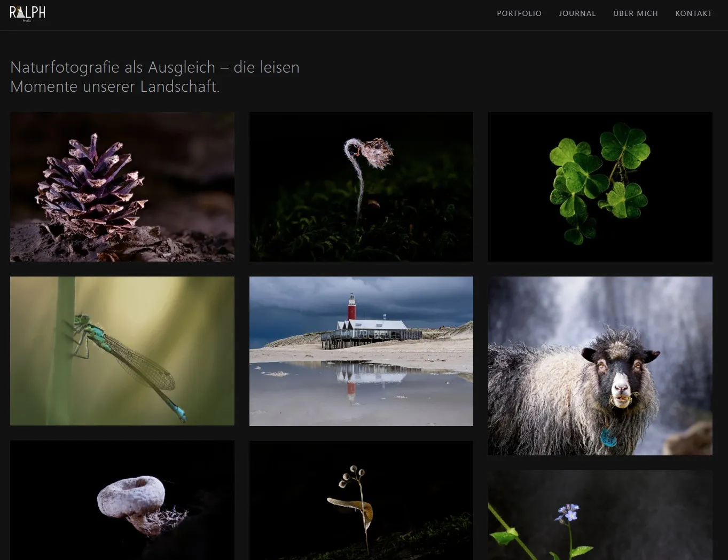Open the Portfolio menu item
Image resolution: width=728 pixels, height=560 pixels.
(519, 13)
